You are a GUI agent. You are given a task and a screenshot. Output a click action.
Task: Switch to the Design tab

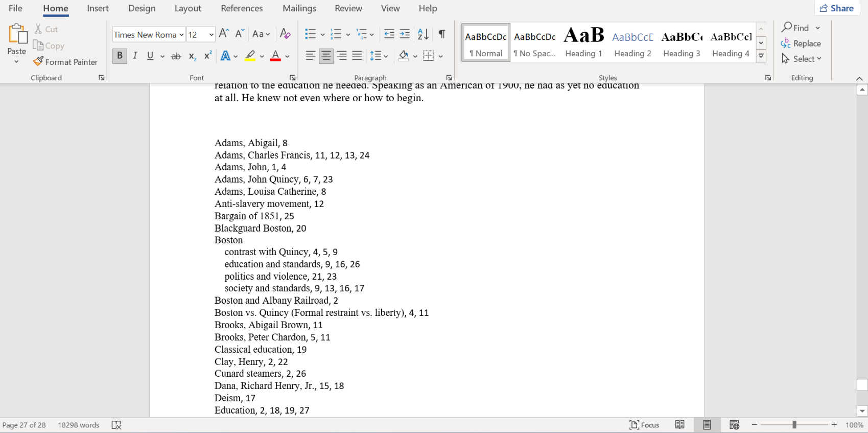click(142, 8)
